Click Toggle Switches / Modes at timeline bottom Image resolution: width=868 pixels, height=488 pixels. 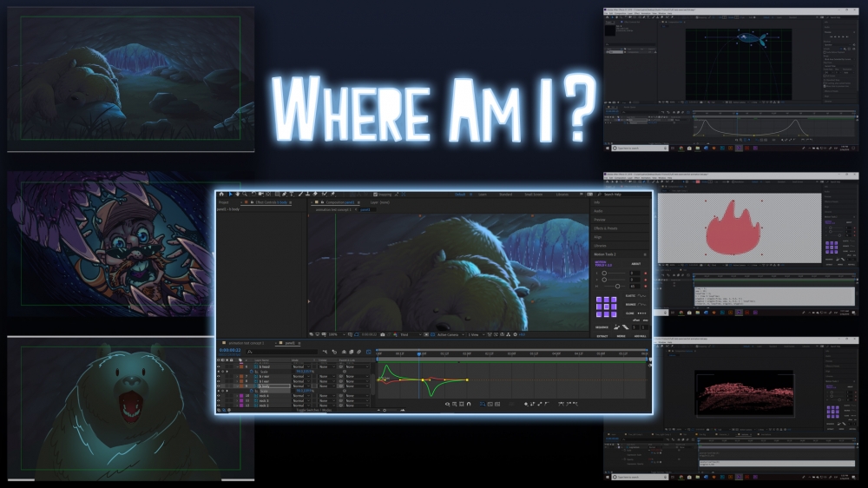[314, 410]
